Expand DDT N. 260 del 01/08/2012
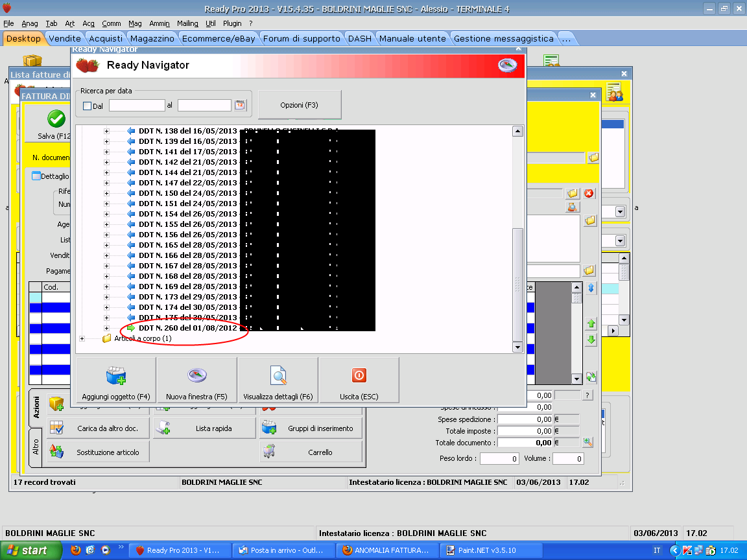Screen dimensions: 747x560 point(107,328)
